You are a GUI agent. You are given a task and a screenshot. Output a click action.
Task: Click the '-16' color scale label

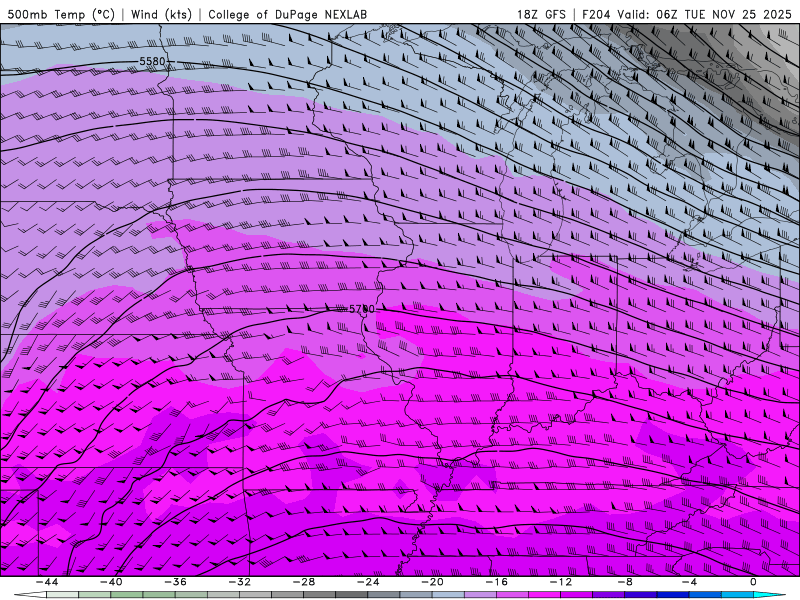click(497, 582)
